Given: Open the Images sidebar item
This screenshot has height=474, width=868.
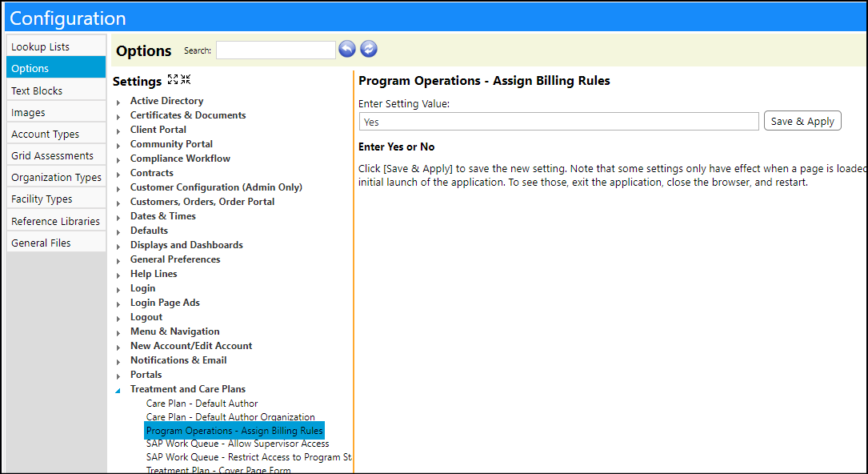Looking at the screenshot, I should (x=56, y=112).
